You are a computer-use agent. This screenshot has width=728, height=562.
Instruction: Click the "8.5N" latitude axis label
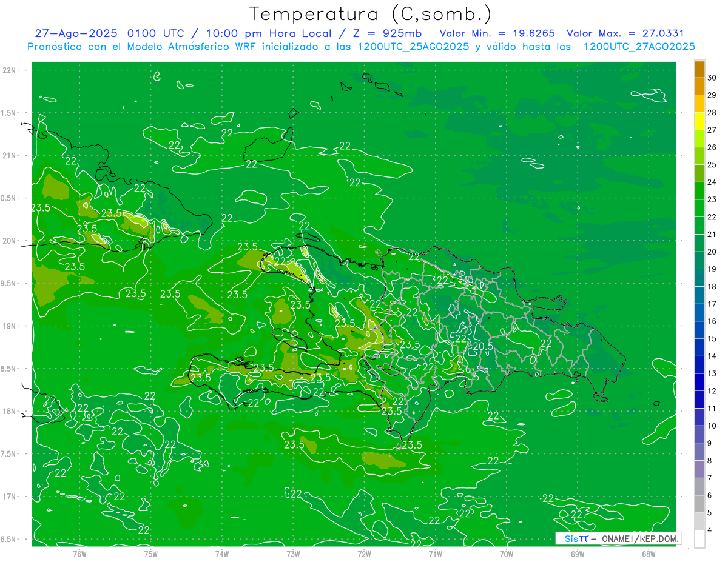coord(8,369)
